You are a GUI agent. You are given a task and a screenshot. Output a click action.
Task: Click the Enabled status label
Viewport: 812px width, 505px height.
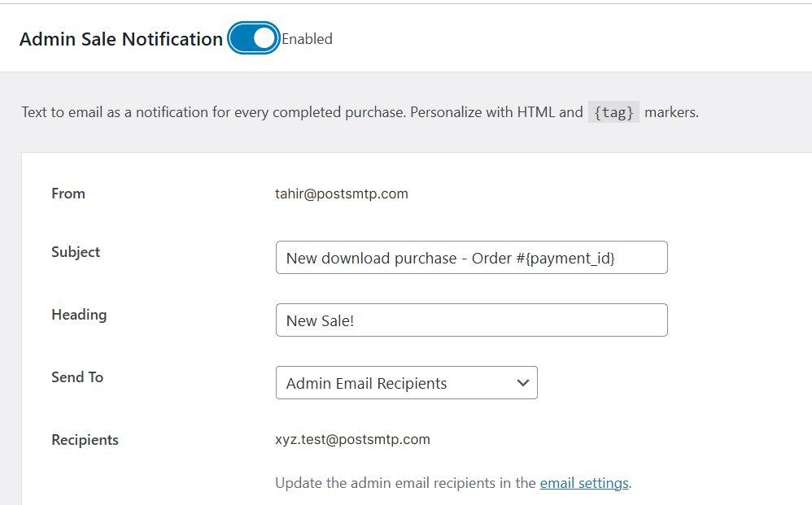coord(307,39)
